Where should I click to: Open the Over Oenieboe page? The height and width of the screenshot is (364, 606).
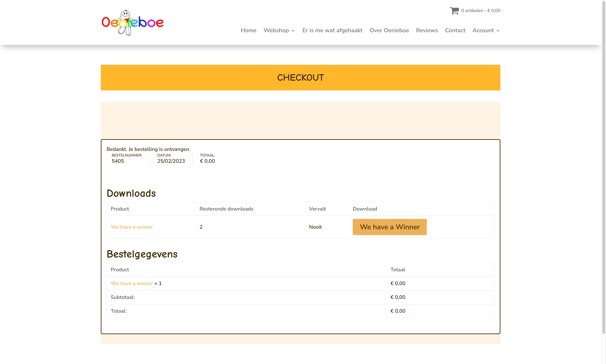[389, 30]
